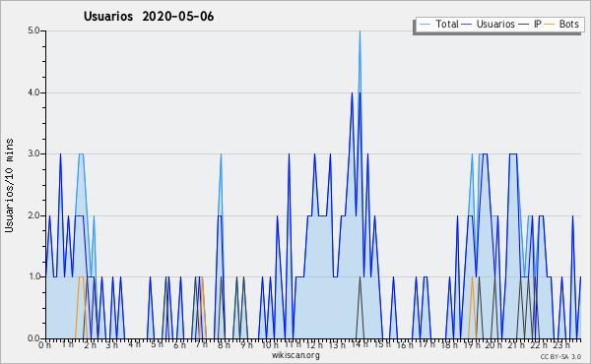Open the wikiscan.org link below chart
The image size is (591, 364).
coord(295,355)
